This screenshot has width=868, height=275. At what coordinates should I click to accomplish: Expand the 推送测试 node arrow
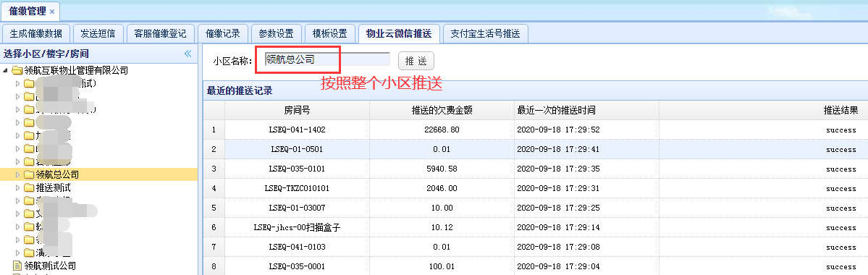[17, 187]
